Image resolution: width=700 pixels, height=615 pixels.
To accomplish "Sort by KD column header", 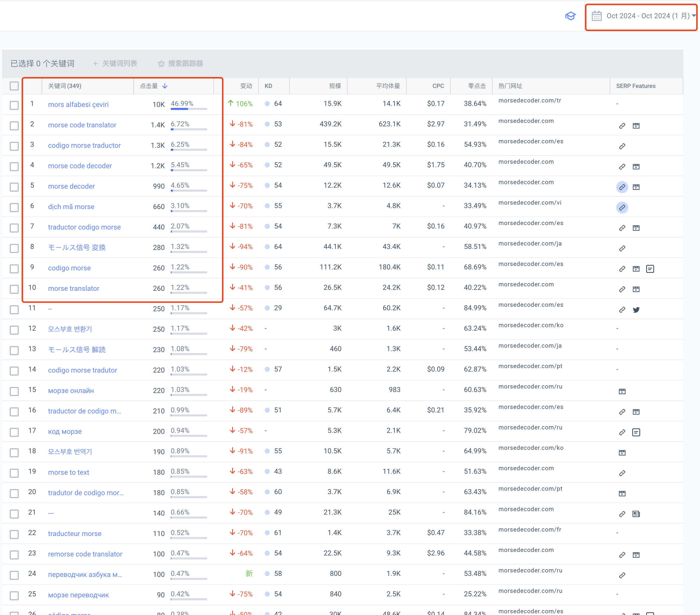I will pyautogui.click(x=268, y=86).
